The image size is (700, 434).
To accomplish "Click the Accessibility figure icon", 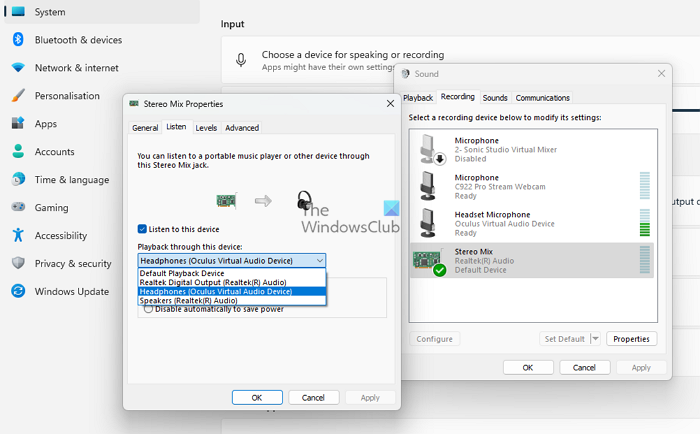I will (18, 235).
